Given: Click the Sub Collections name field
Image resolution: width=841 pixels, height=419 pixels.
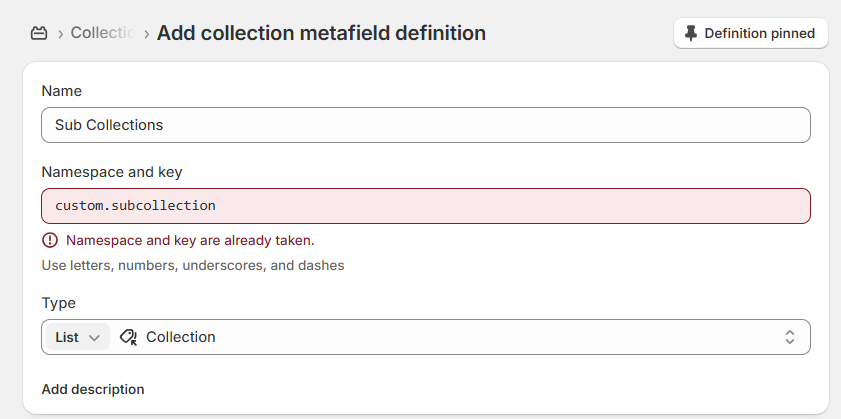Looking at the screenshot, I should pos(425,125).
